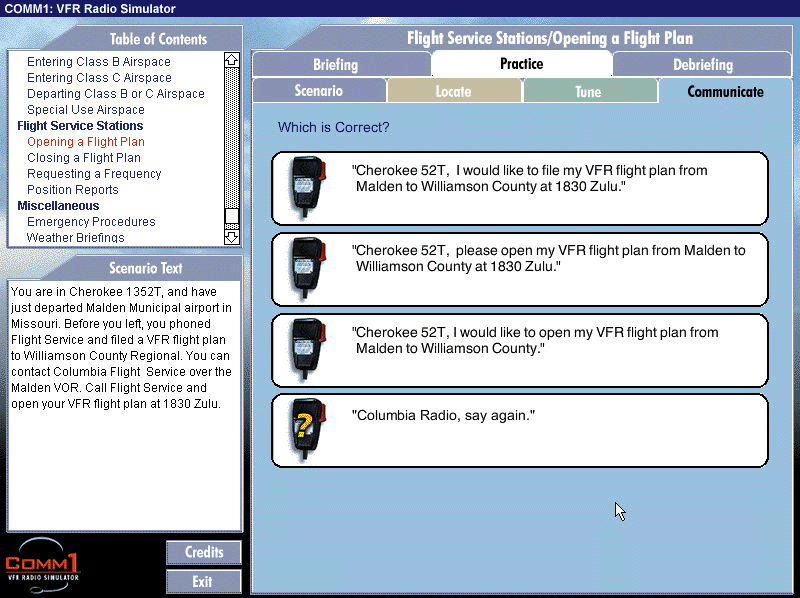Click the question mark microphone for 'say again'

click(x=304, y=430)
